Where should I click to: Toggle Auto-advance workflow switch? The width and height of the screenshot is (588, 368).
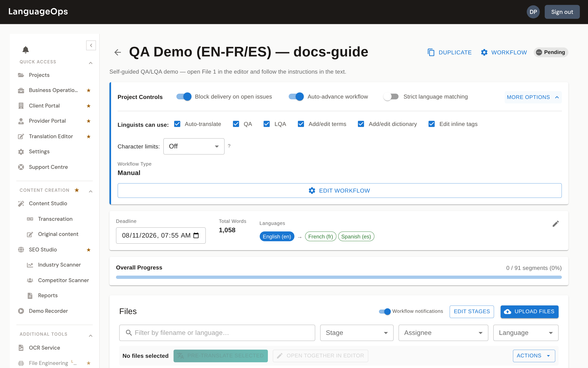click(x=296, y=97)
